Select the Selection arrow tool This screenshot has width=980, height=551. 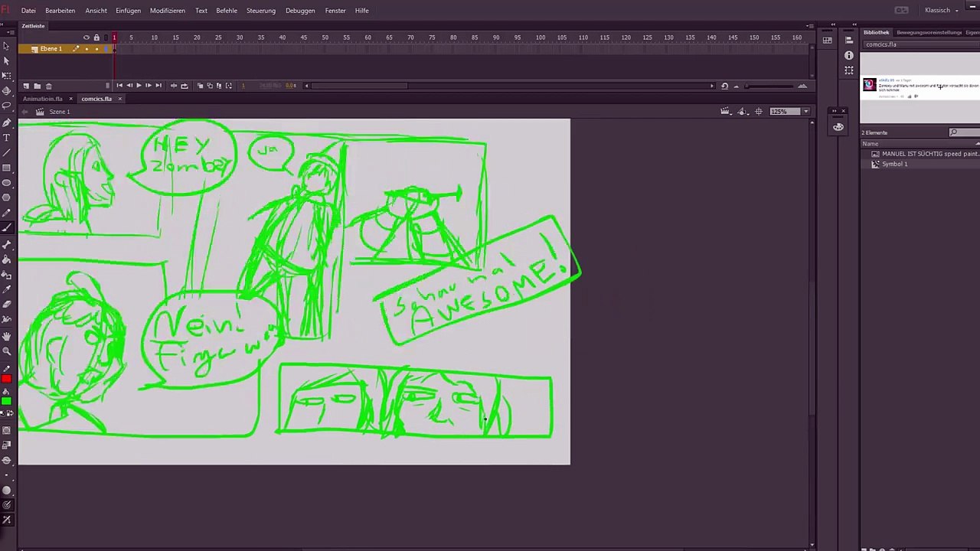pos(6,45)
